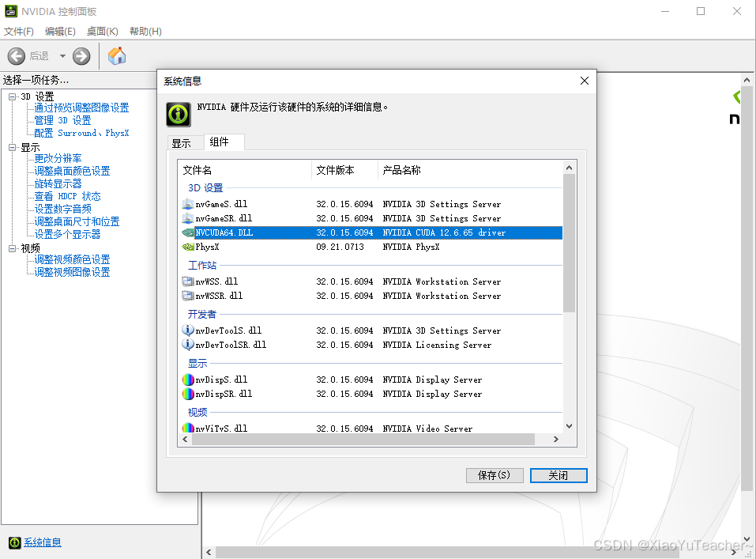Click the 关闭 button
This screenshot has height=559, width=756.
point(559,475)
